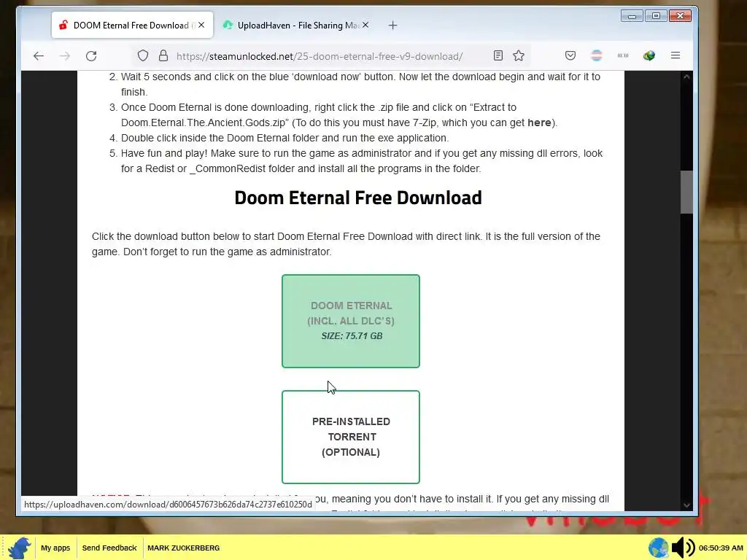Screen dimensions: 747x560
Task: Go back using the browser back arrow
Action: coord(39,55)
